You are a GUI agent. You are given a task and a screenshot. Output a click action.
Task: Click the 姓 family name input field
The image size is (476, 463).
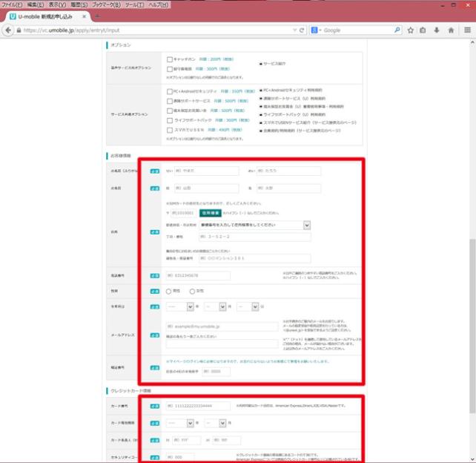(206, 188)
